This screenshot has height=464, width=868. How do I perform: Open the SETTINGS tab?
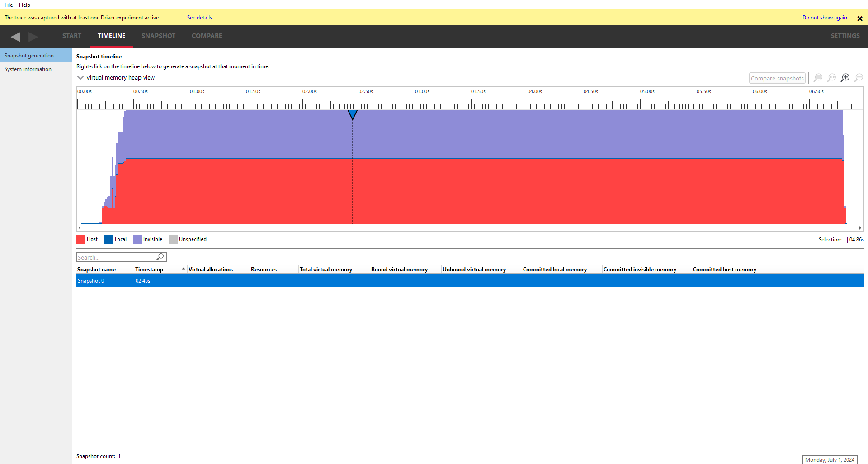point(844,36)
